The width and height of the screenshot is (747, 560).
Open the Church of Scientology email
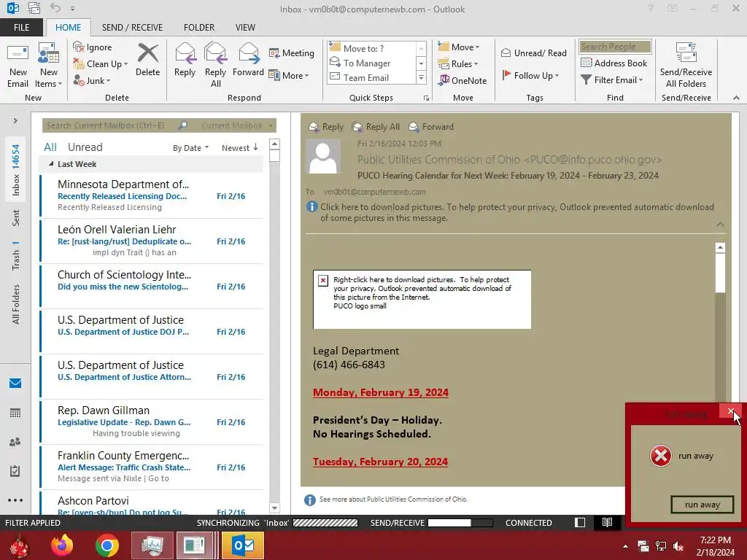pyautogui.click(x=152, y=286)
